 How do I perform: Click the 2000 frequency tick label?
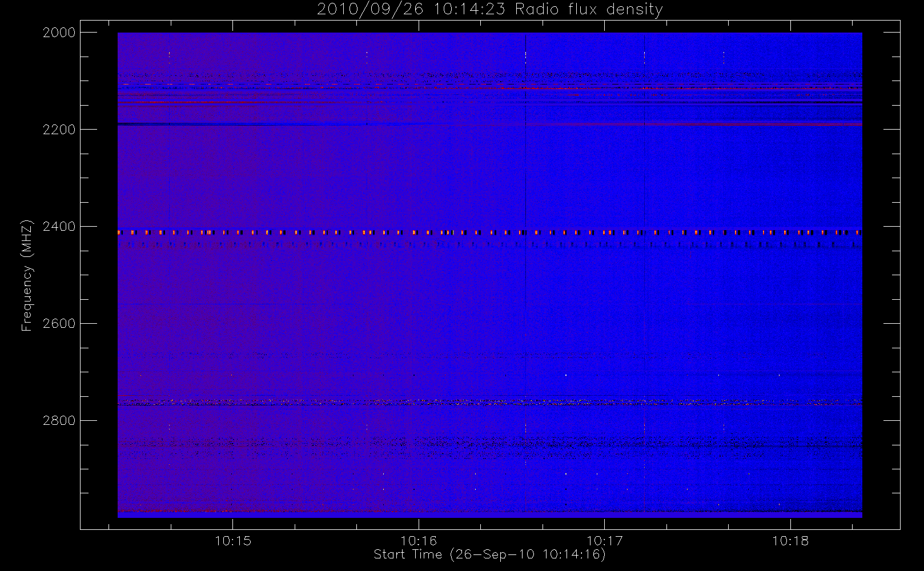pos(59,33)
